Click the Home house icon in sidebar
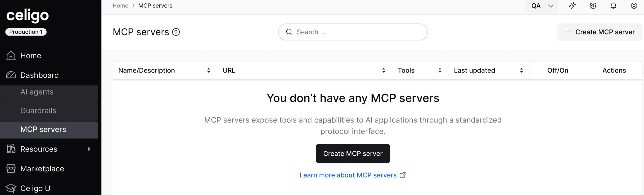Image resolution: width=644 pixels, height=195 pixels. [x=11, y=55]
